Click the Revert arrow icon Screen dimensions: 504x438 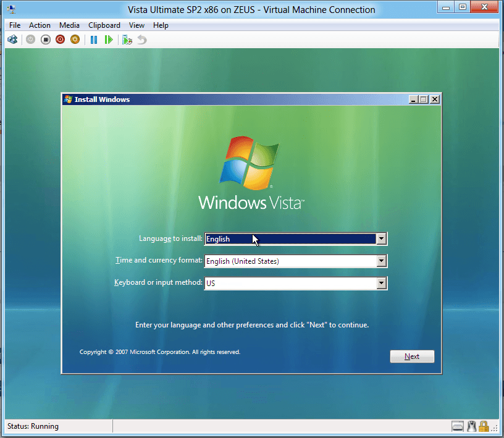142,40
